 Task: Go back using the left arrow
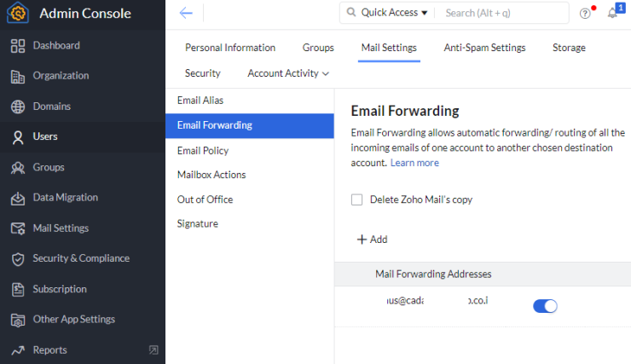tap(186, 13)
